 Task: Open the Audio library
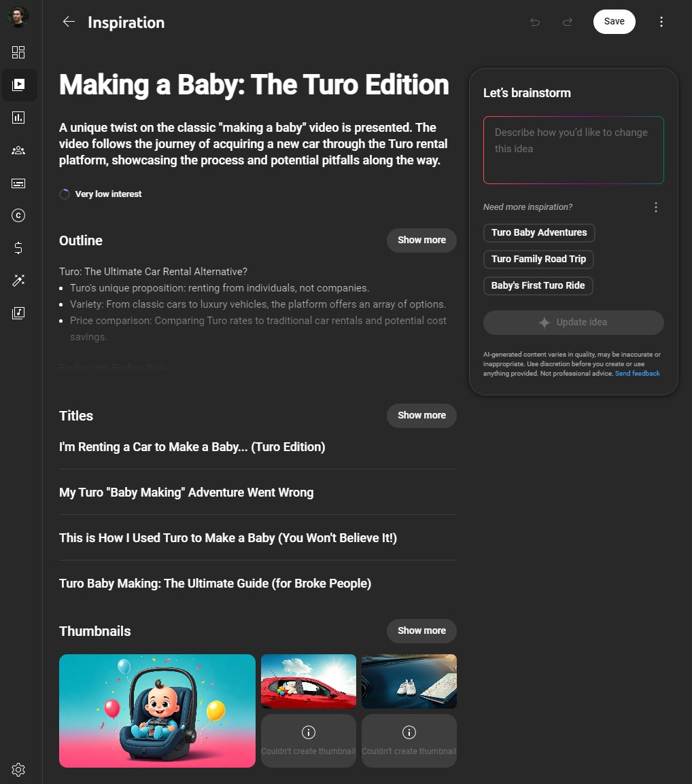coord(18,313)
